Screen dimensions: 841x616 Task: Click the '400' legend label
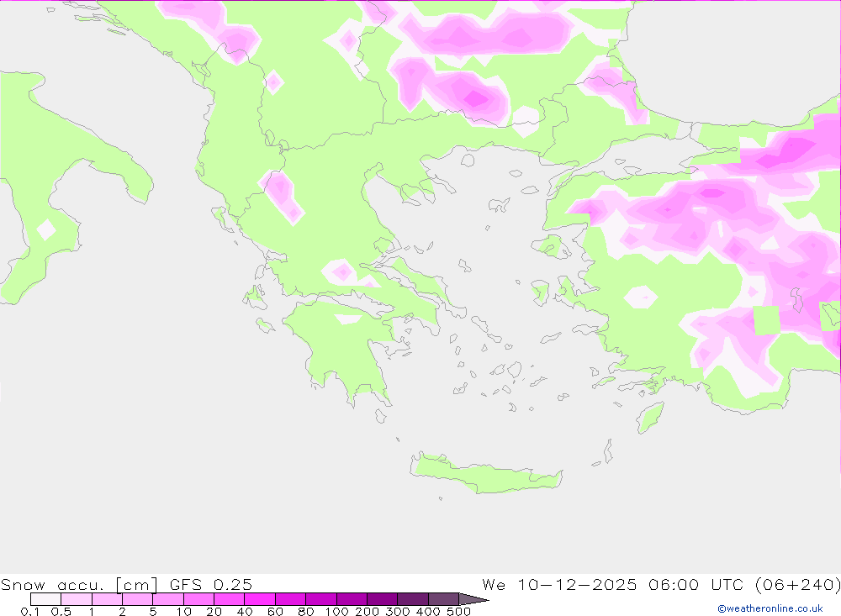pos(429,611)
